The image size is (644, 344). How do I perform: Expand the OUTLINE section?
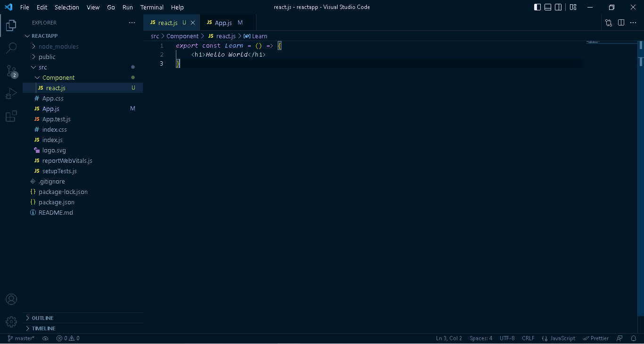[x=83, y=318]
